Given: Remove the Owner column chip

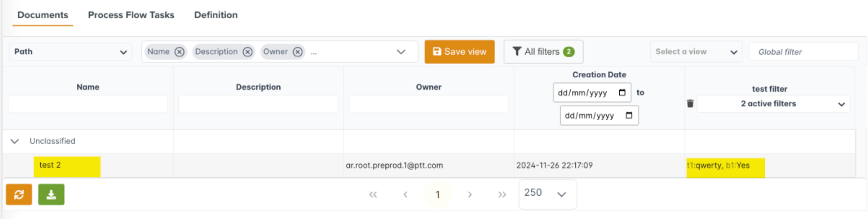Looking at the screenshot, I should point(298,52).
